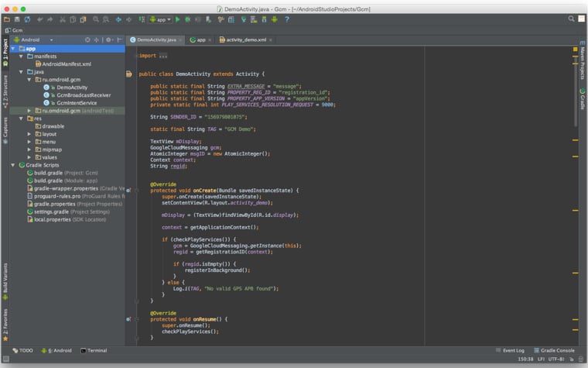Click the Make Project build icon
The height and width of the screenshot is (368, 588).
pos(142,19)
